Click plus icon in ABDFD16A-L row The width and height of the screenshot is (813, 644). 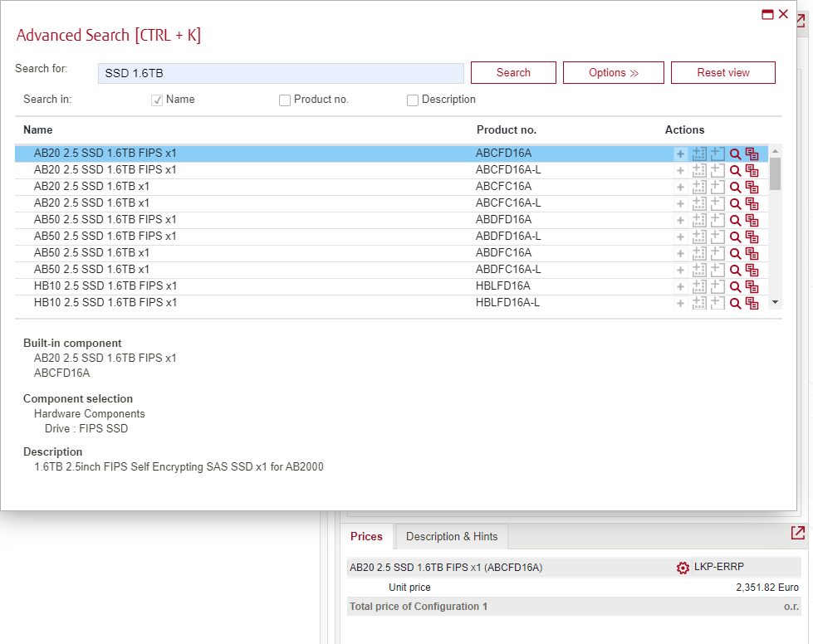pos(680,237)
